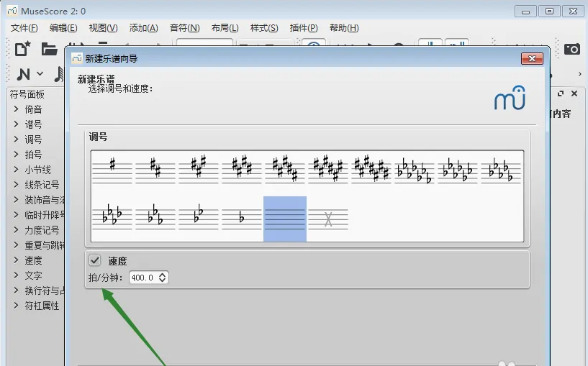588x366 pixels.
Task: Open the 视图(V) menu
Action: (x=103, y=28)
